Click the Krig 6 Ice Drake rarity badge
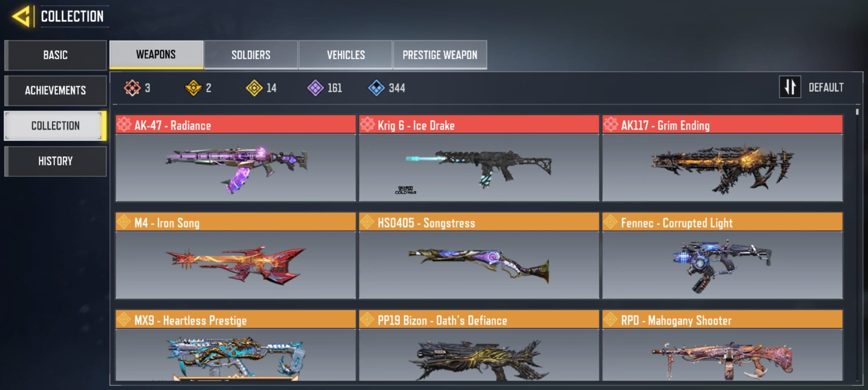Screen dimensions: 868x390 pos(367,124)
